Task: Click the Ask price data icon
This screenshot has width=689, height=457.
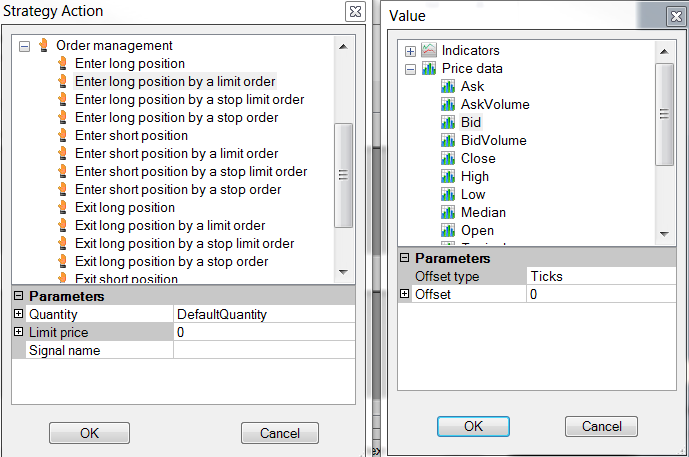Action: coord(448,87)
